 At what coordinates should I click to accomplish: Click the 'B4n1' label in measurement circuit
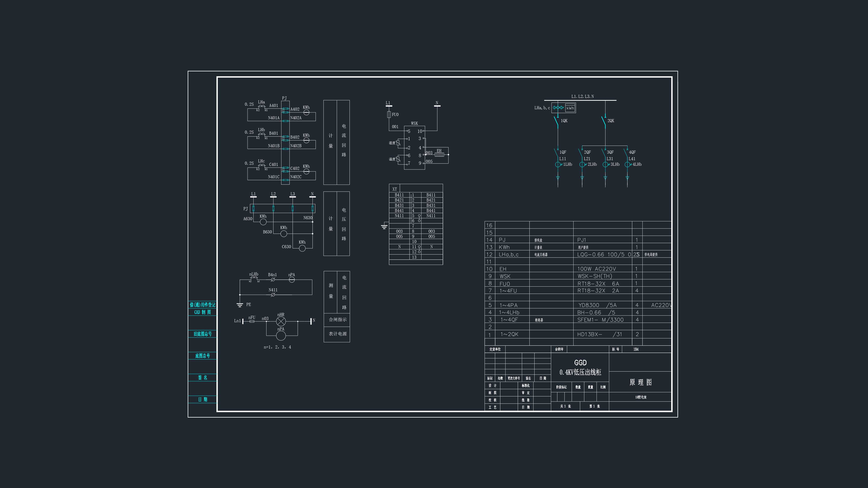coord(272,275)
